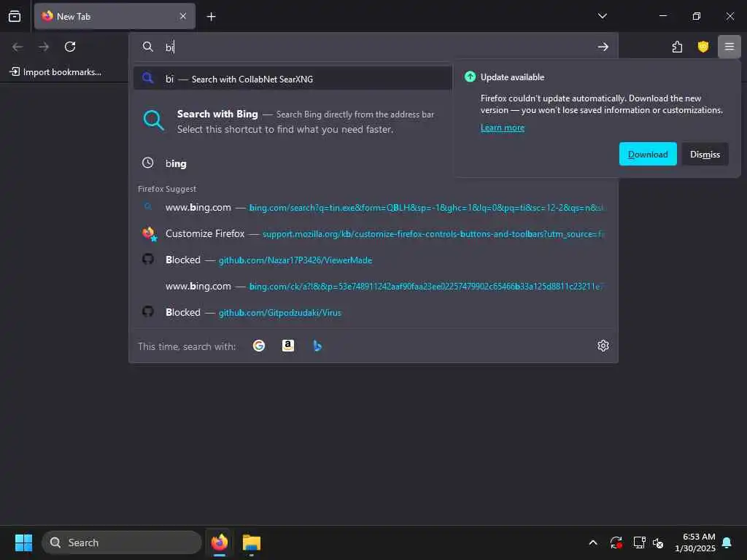Image resolution: width=747 pixels, height=560 pixels.
Task: Search this time with Google
Action: click(259, 346)
